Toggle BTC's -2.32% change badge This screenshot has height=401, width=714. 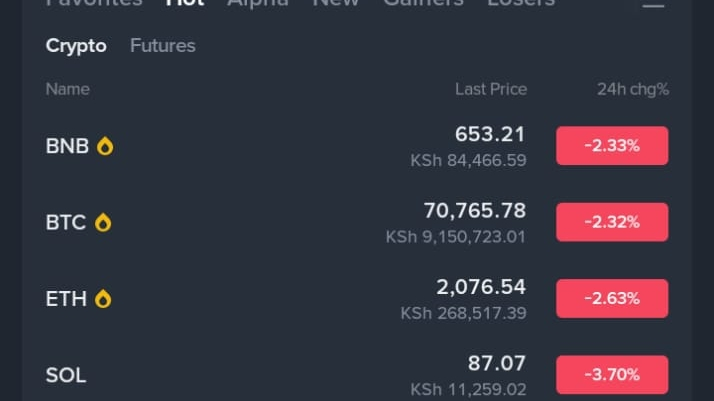pyautogui.click(x=612, y=222)
